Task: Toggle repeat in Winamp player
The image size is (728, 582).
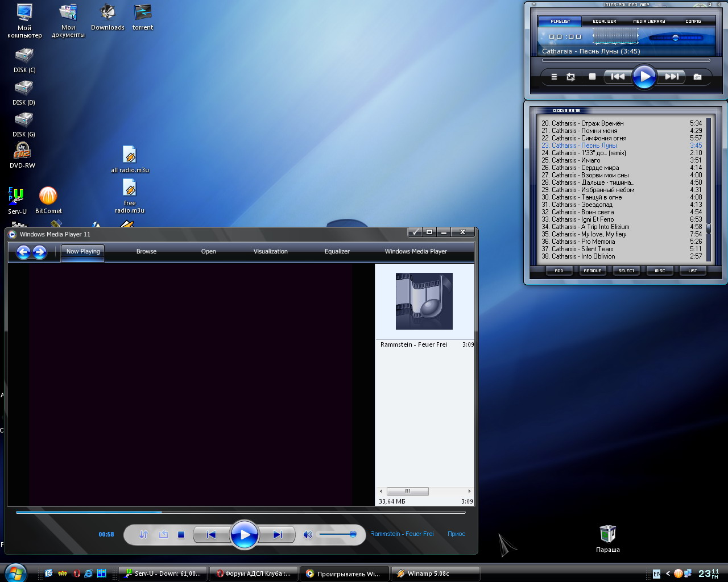Action: pyautogui.click(x=571, y=77)
